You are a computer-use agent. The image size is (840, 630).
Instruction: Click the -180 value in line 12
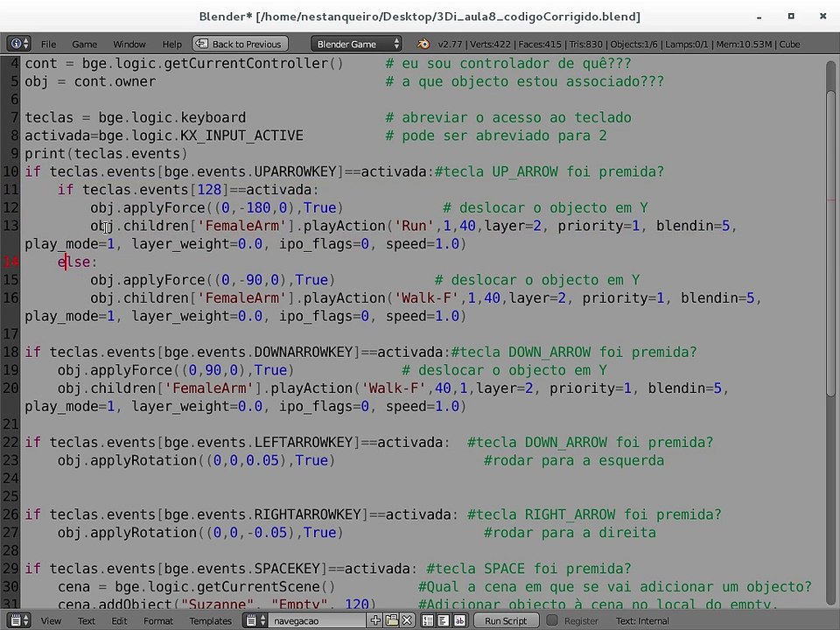coord(254,208)
